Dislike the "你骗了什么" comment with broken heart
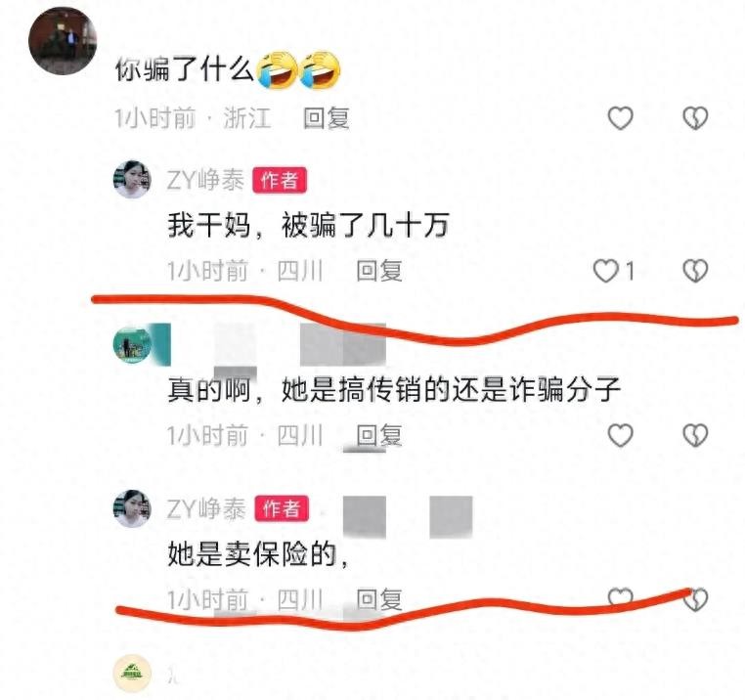 pyautogui.click(x=695, y=118)
